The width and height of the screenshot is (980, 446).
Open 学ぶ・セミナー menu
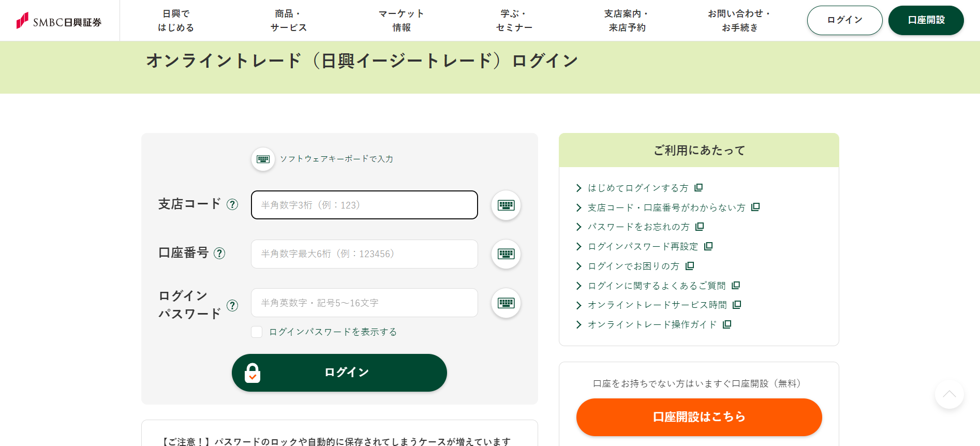(514, 21)
